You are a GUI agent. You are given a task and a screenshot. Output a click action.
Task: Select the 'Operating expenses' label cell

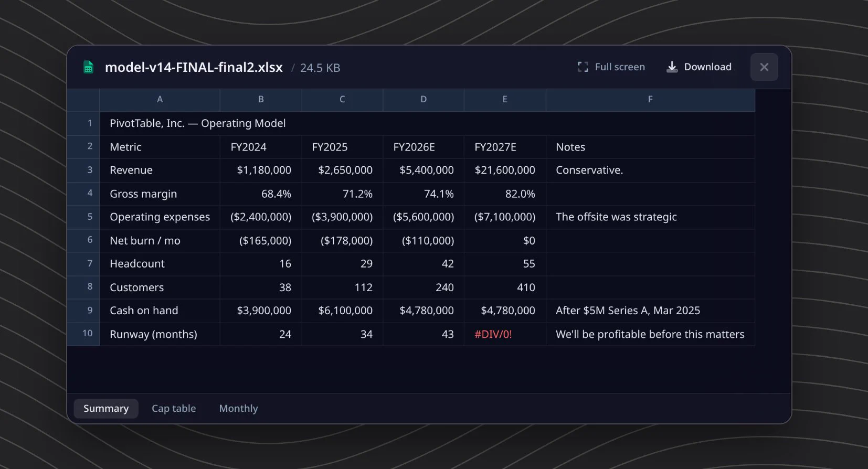coord(160,217)
